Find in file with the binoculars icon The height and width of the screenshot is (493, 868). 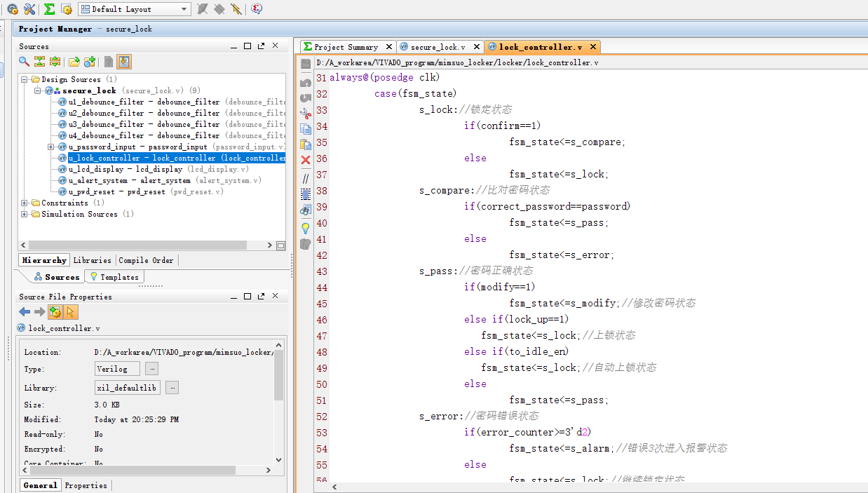coord(306,210)
